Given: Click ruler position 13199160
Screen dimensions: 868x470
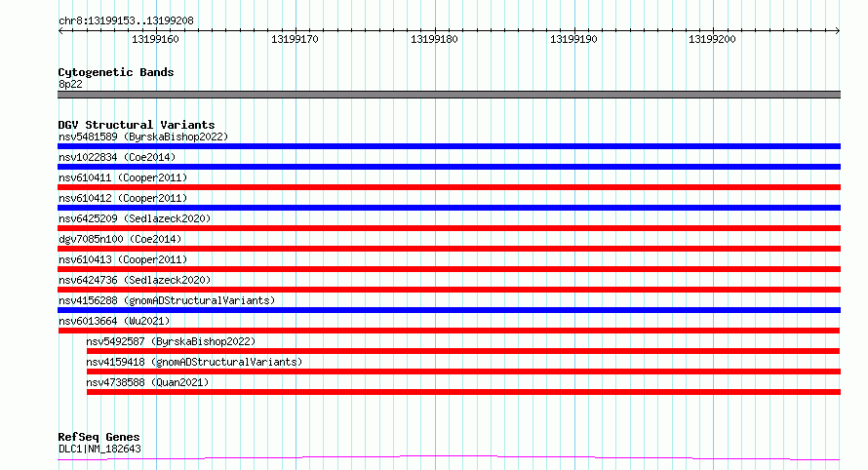Looking at the screenshot, I should click(155, 39).
